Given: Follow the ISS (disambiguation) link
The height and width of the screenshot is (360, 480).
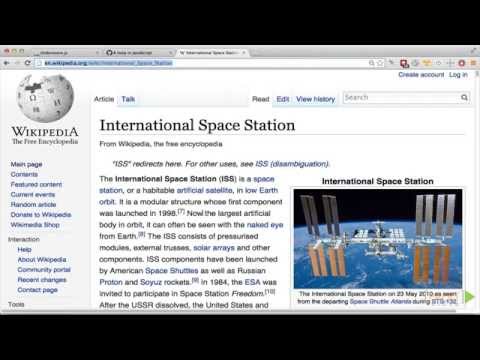Looking at the screenshot, I should click(x=292, y=164).
